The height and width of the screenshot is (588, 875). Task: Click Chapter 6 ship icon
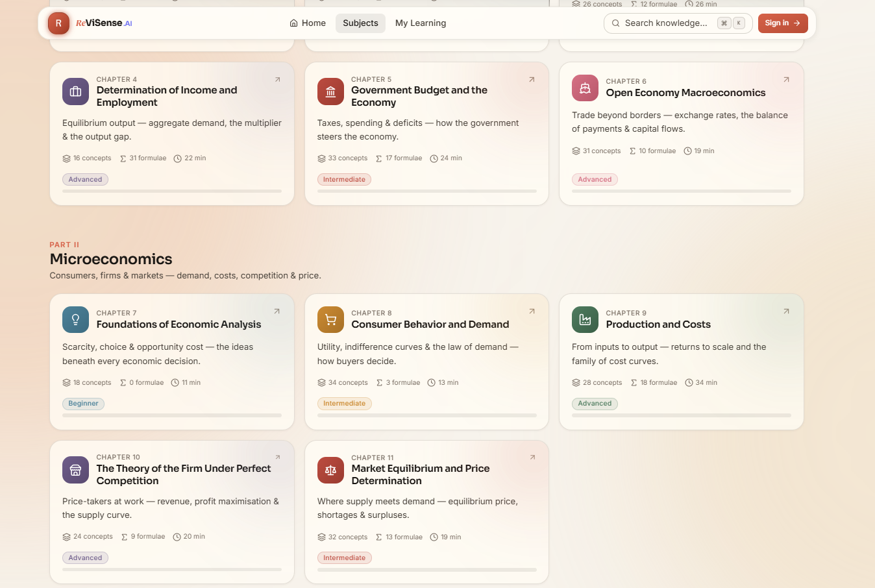(585, 88)
